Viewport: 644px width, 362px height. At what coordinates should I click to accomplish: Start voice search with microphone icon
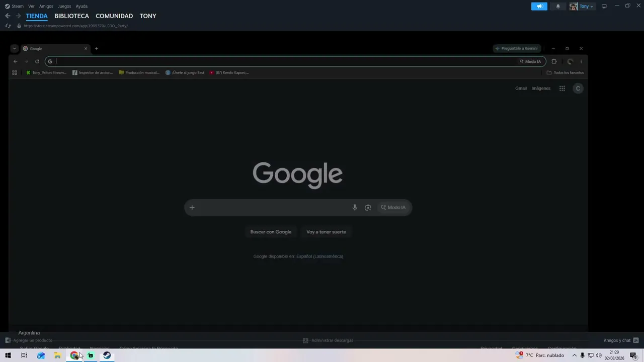pyautogui.click(x=355, y=208)
